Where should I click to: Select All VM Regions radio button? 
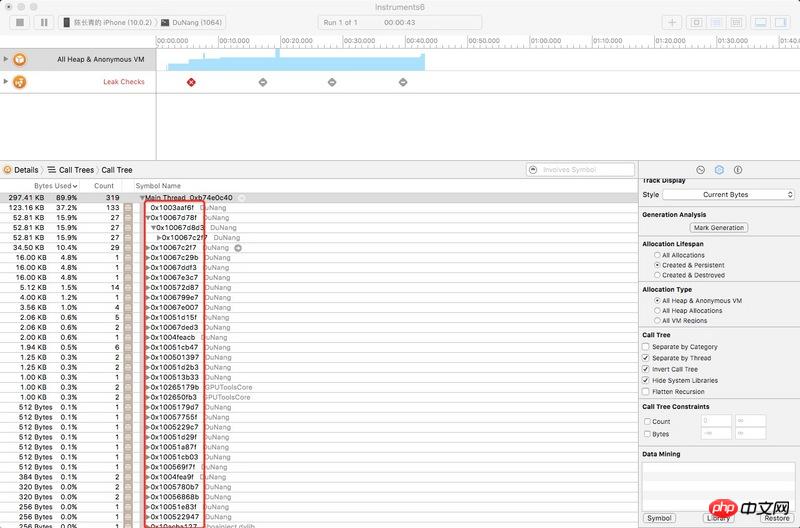657,321
